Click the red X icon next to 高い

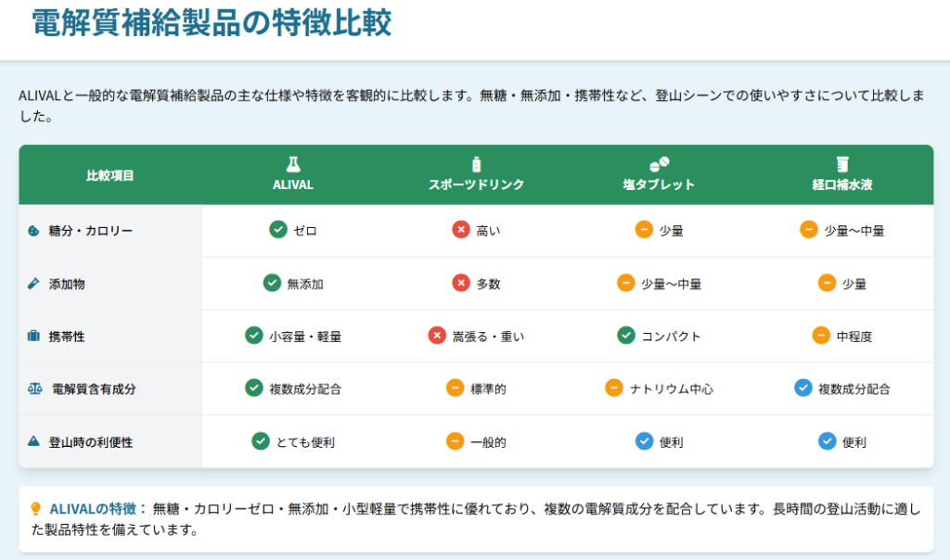pos(460,230)
